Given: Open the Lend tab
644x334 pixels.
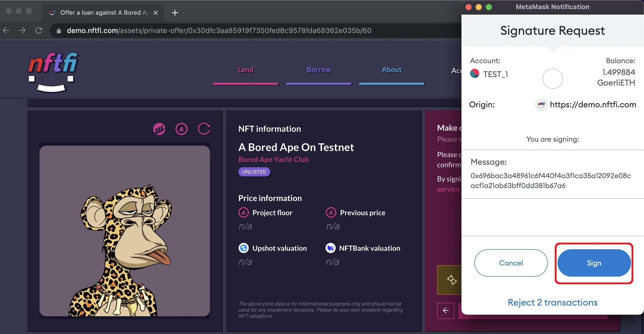Looking at the screenshot, I should pyautogui.click(x=246, y=70).
